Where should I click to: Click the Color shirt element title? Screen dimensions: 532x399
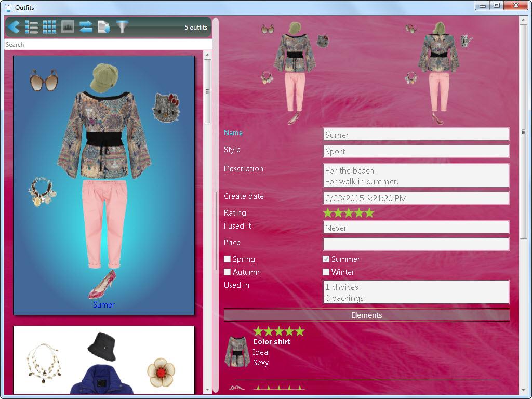(272, 342)
